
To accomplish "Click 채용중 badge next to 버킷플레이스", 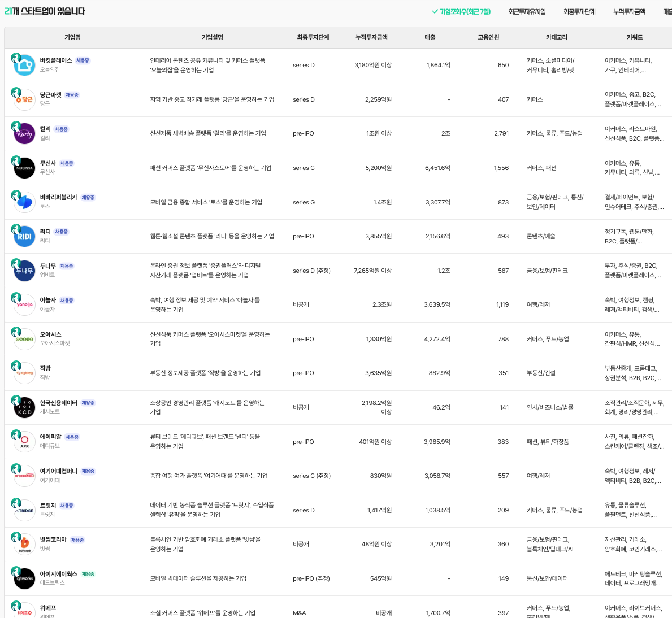I will tap(83, 60).
